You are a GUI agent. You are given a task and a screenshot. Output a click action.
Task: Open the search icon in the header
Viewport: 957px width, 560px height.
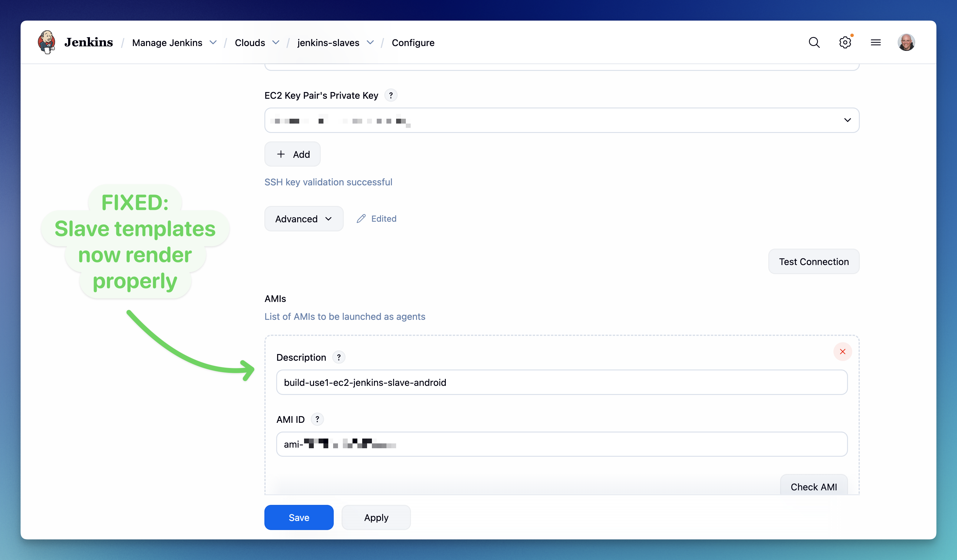point(814,42)
